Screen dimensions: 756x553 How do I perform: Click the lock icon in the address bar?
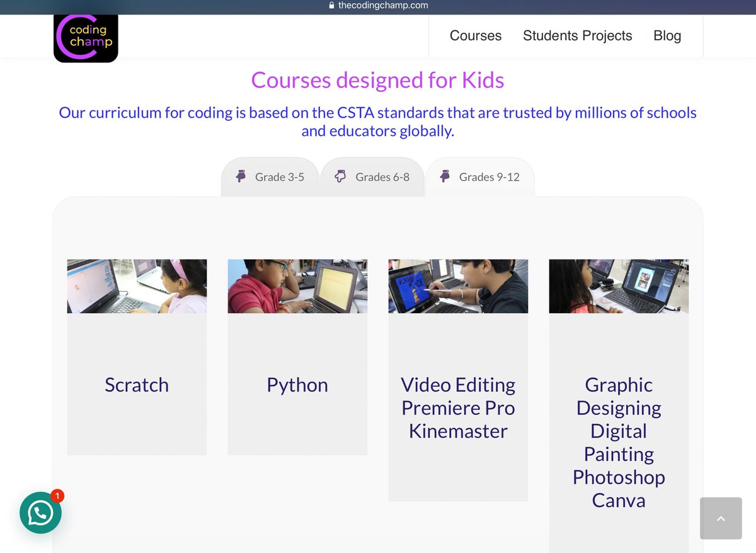point(331,5)
